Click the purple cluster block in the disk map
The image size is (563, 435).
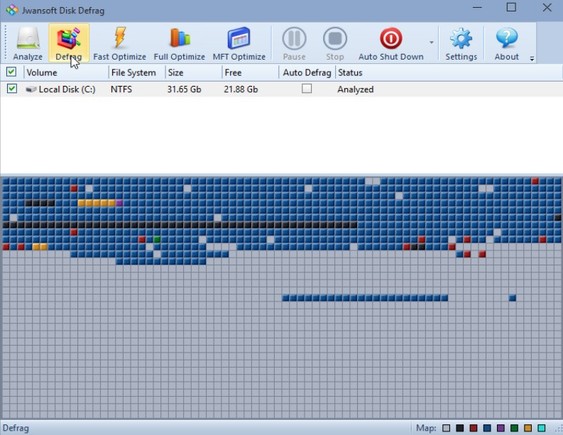coord(119,203)
